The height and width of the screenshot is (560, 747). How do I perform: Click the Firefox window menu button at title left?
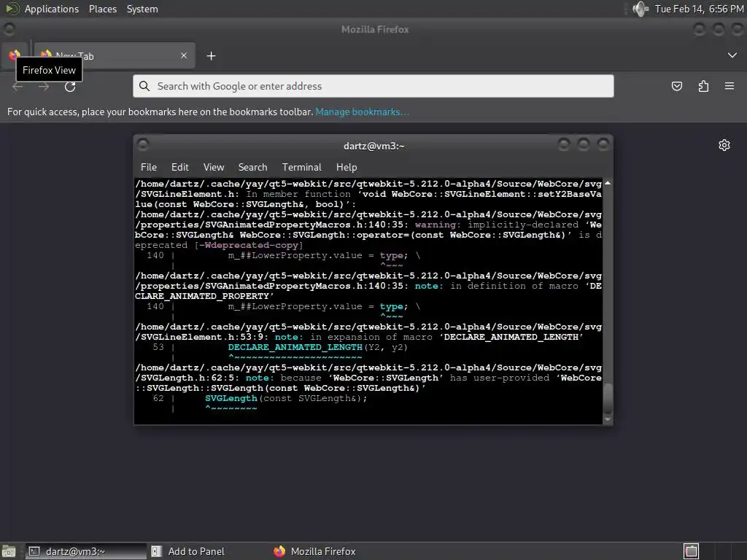coord(9,29)
